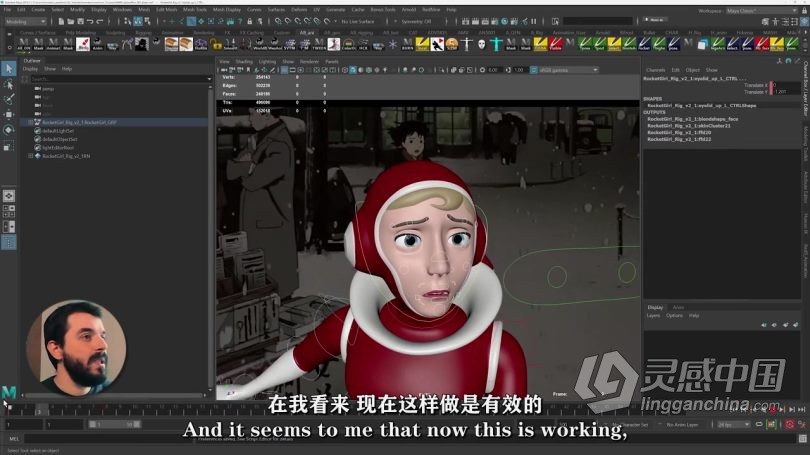This screenshot has height=455, width=810.
Task: Activate the Paint selection tool
Action: point(9,99)
